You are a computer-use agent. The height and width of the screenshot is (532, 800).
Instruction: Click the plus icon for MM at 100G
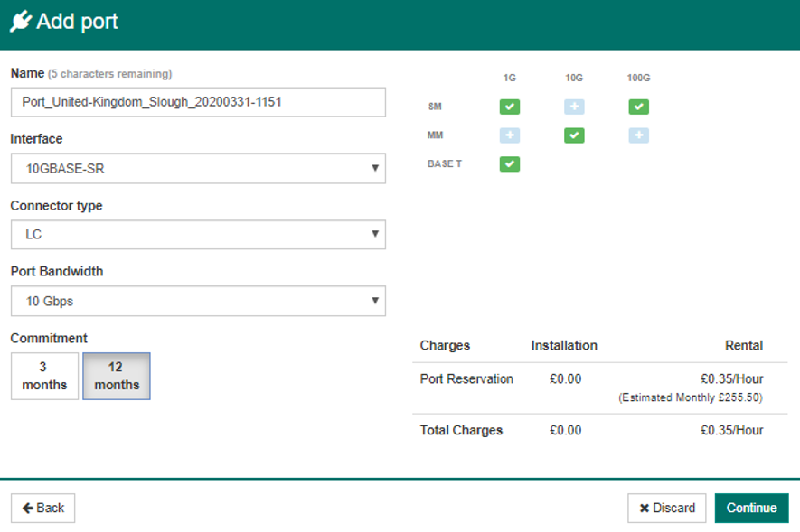tap(638, 135)
